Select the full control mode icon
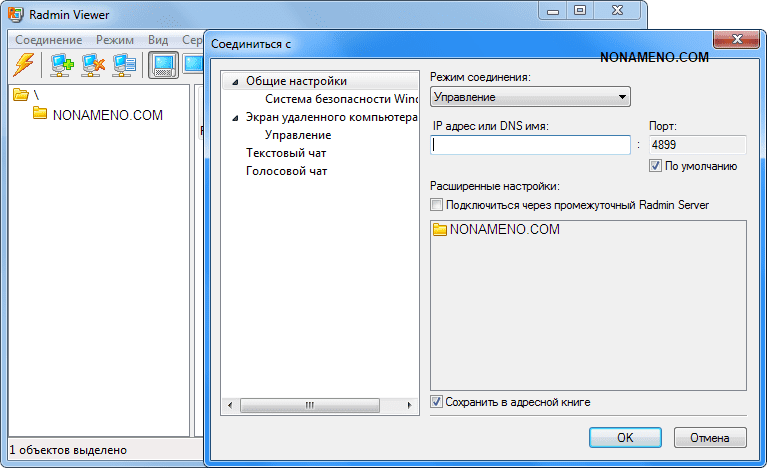Image resolution: width=767 pixels, height=468 pixels. (163, 65)
